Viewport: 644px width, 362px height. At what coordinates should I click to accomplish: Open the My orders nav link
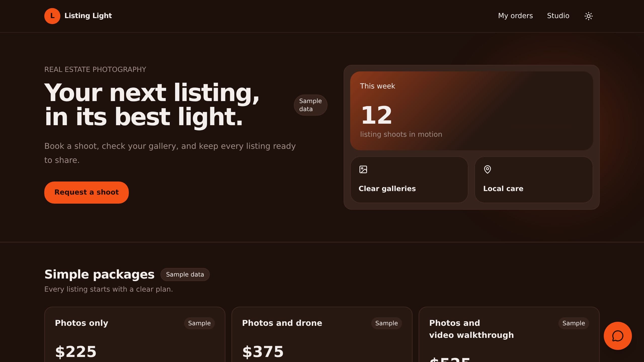pos(515,16)
